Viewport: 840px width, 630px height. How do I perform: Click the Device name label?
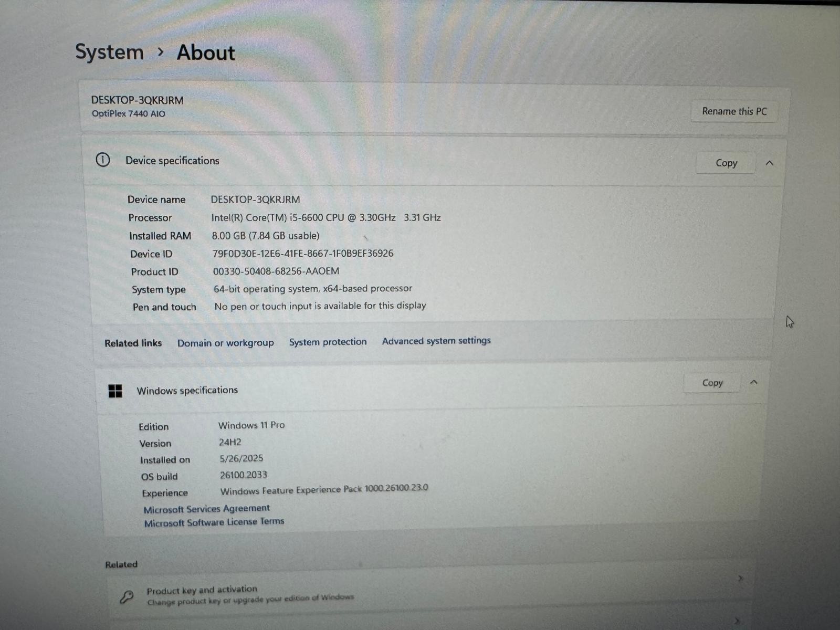156,199
